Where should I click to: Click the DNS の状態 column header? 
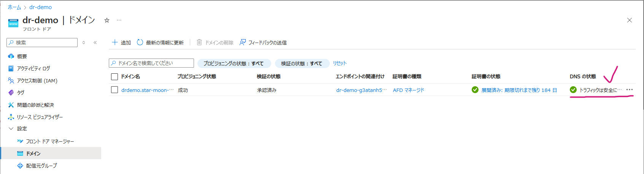583,76
